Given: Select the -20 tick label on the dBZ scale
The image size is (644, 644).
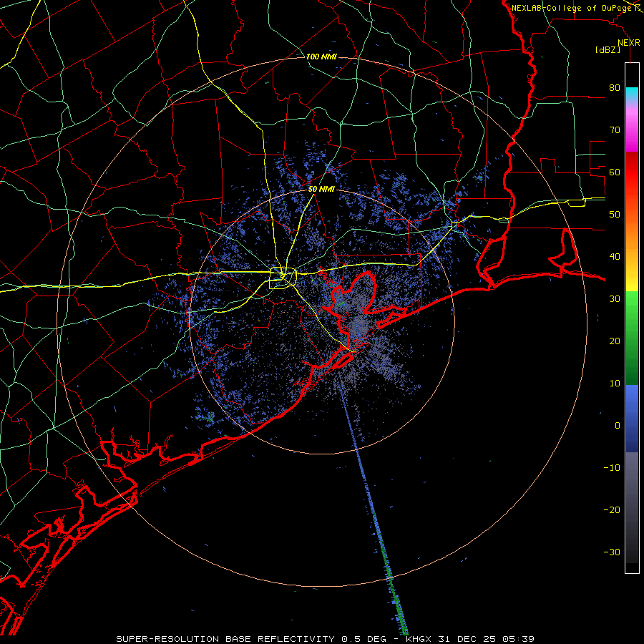Looking at the screenshot, I should pyautogui.click(x=612, y=509).
